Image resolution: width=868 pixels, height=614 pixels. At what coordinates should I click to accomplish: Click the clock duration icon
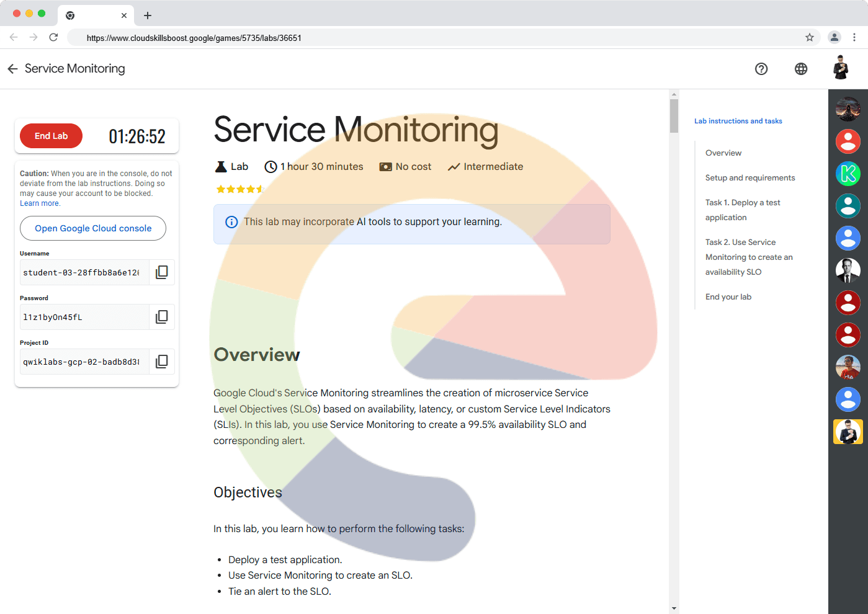[x=271, y=167]
